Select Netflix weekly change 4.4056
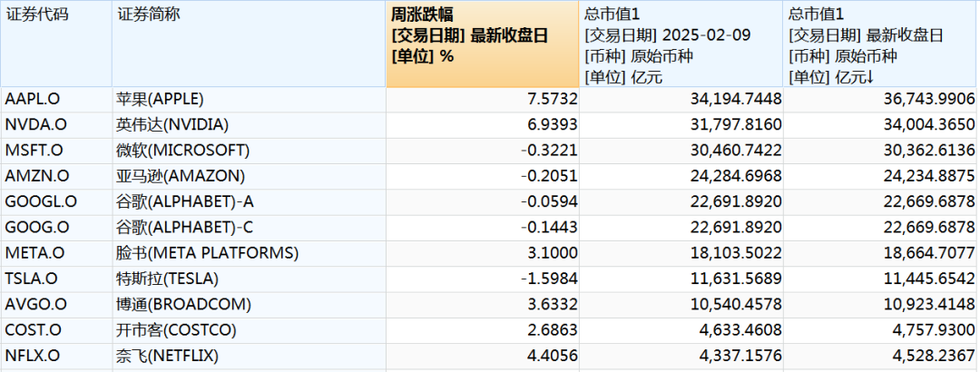Screen dimensions: 980x372 [554, 356]
